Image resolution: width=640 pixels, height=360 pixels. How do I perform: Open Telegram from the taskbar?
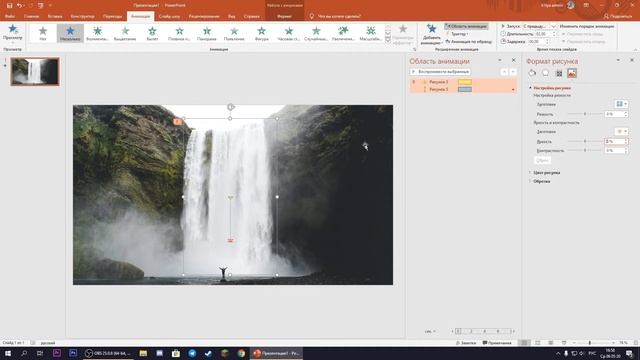coord(192,353)
